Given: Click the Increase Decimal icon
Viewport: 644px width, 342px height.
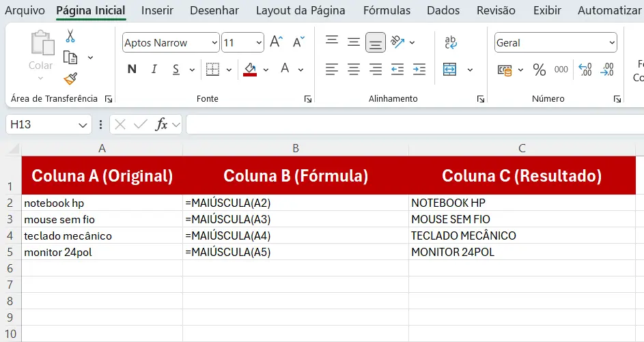Looking at the screenshot, I should click(x=585, y=70).
